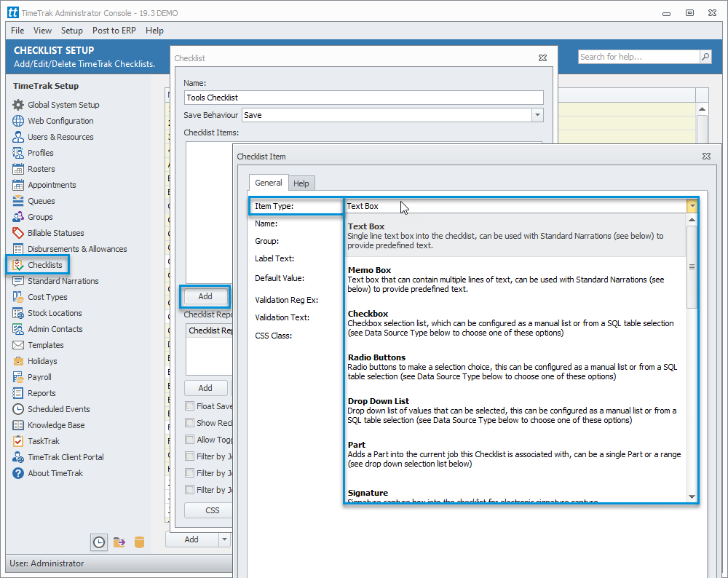Open Disbursements & Allowances icon

point(18,249)
